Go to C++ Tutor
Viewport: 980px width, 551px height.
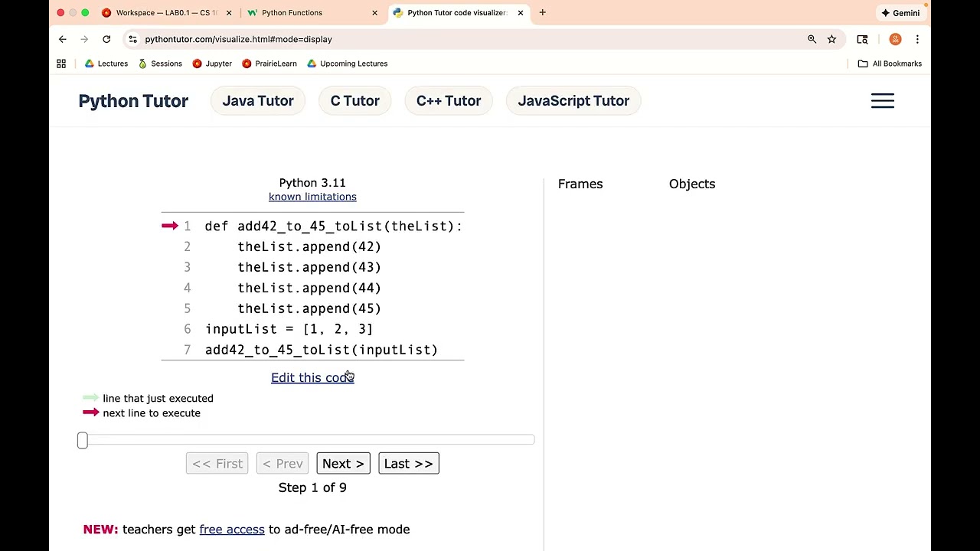[449, 101]
